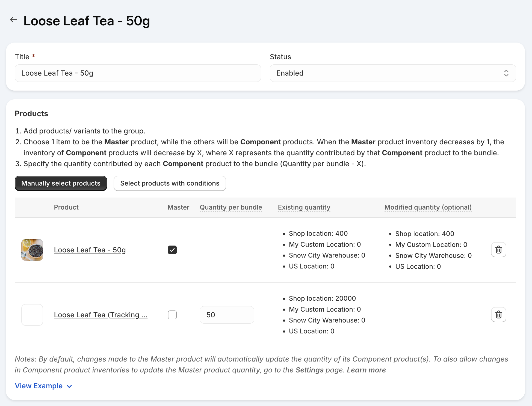Open the Loose Leaf Tea (Tracking) link
Viewport: 532px width, 406px height.
click(x=101, y=315)
